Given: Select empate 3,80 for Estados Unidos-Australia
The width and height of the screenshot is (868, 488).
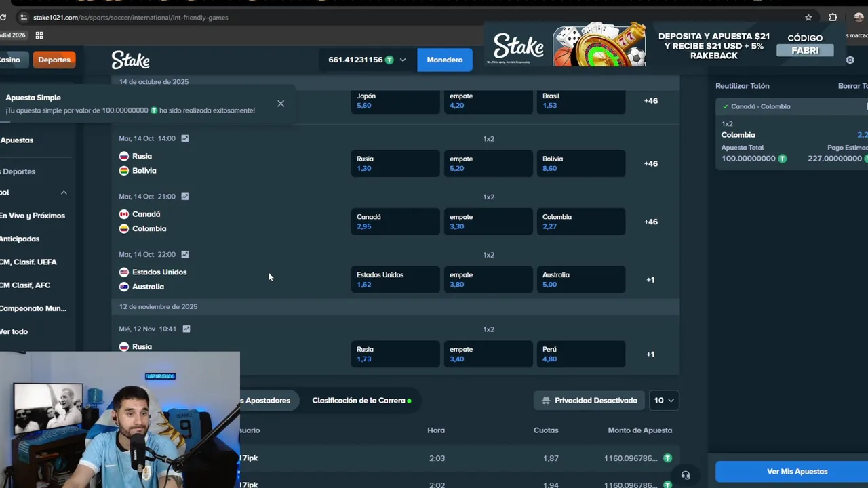Looking at the screenshot, I should (x=488, y=280).
